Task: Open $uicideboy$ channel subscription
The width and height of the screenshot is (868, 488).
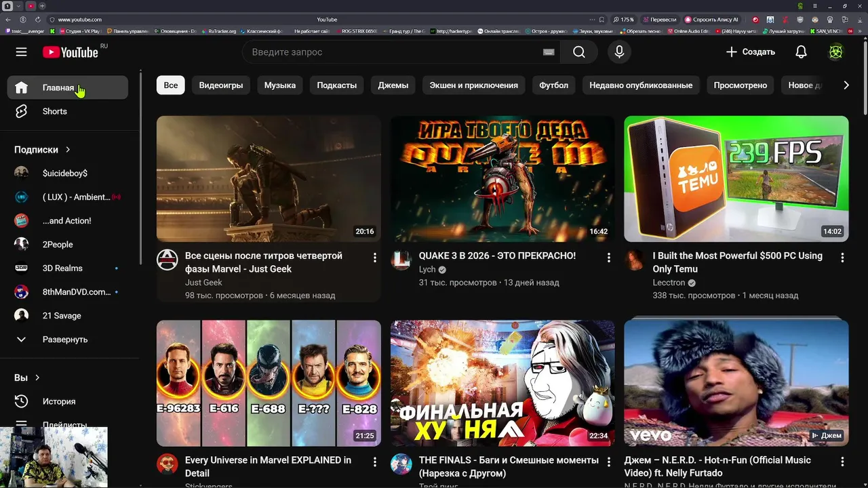Action: pos(67,174)
